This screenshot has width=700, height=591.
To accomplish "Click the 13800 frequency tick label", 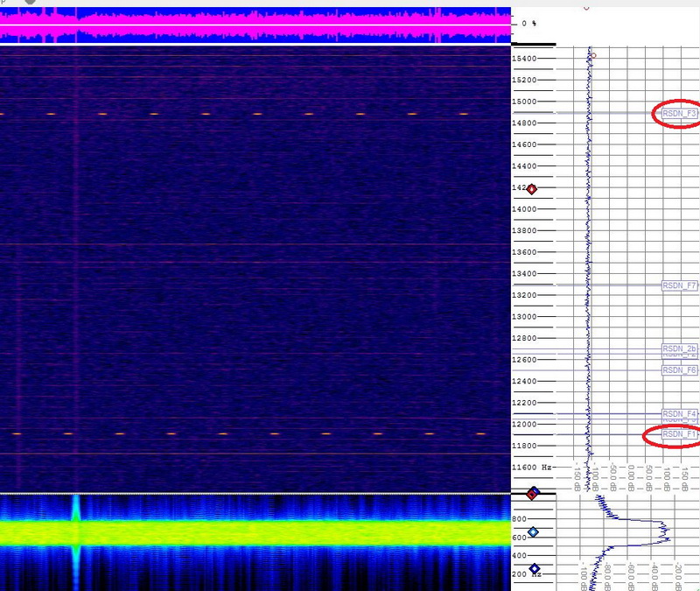I will (x=524, y=230).
